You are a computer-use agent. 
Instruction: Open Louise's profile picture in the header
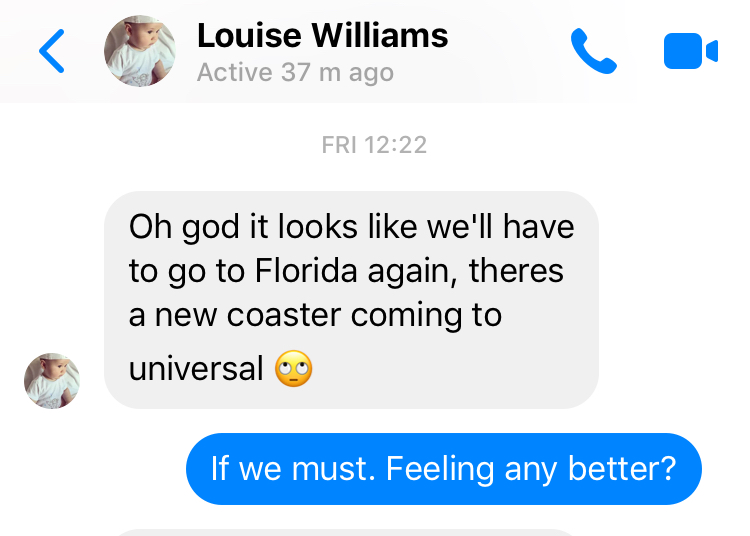(140, 51)
